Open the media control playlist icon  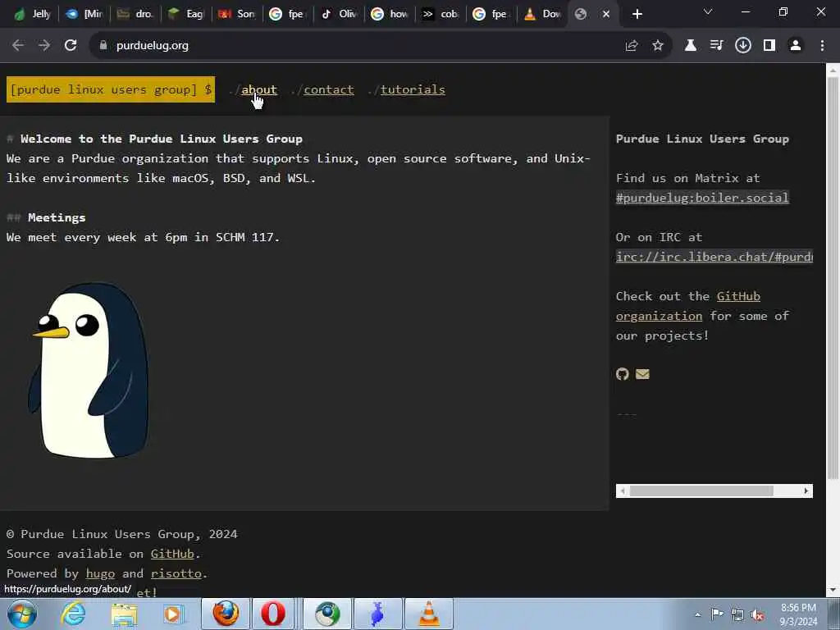coord(717,46)
